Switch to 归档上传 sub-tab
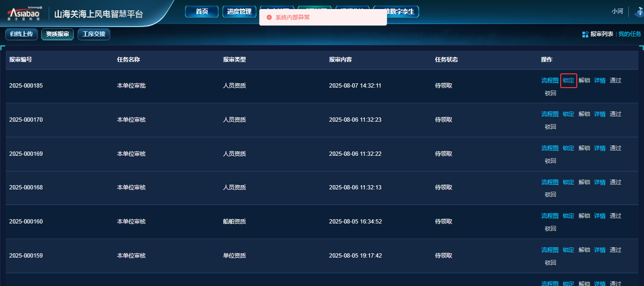The height and width of the screenshot is (286, 644). 21,34
